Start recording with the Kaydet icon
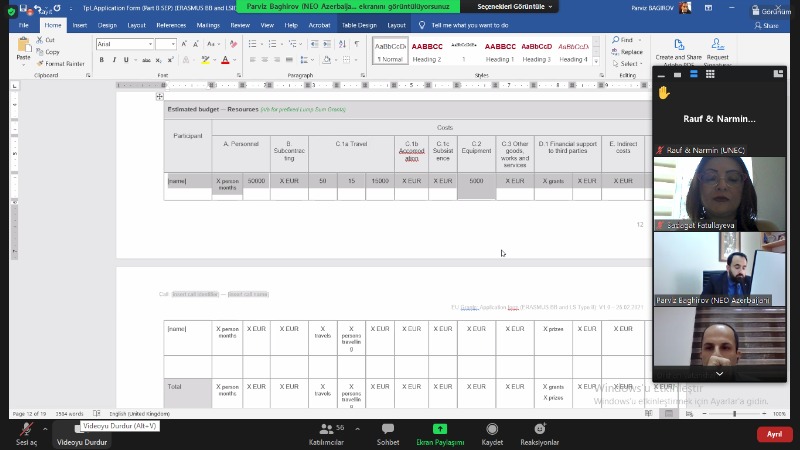This screenshot has width=800, height=450. 492,433
